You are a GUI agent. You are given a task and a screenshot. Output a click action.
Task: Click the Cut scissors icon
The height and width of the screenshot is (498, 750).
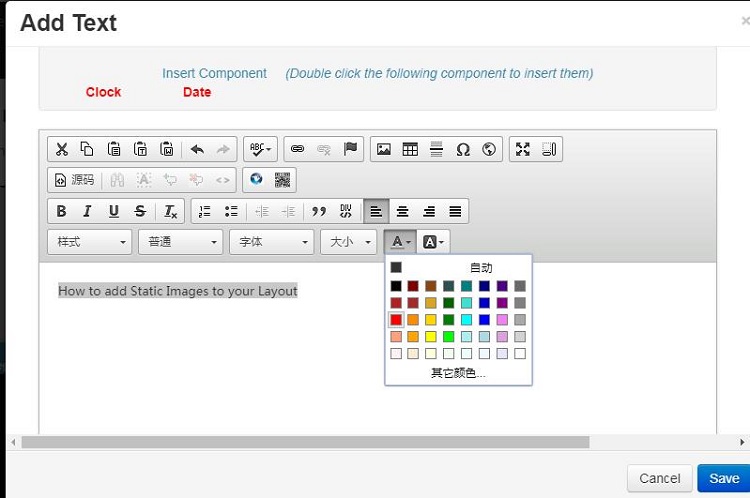[61, 149]
